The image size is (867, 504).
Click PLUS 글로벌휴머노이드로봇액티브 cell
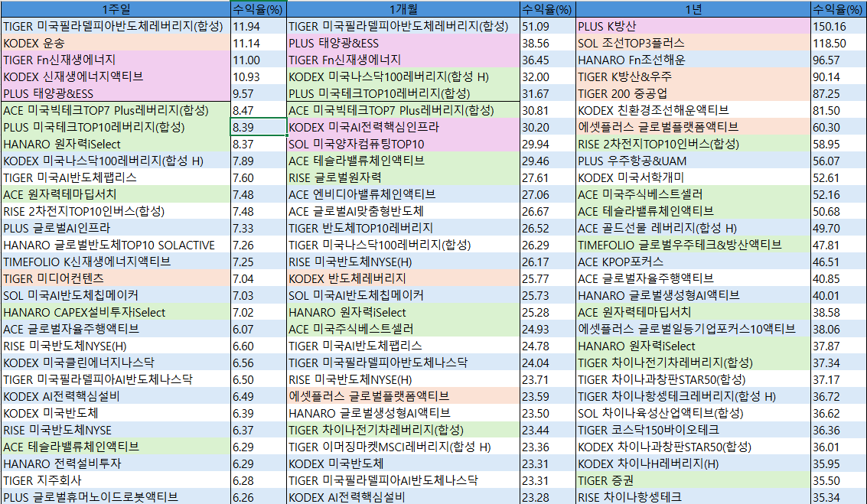[115, 497]
